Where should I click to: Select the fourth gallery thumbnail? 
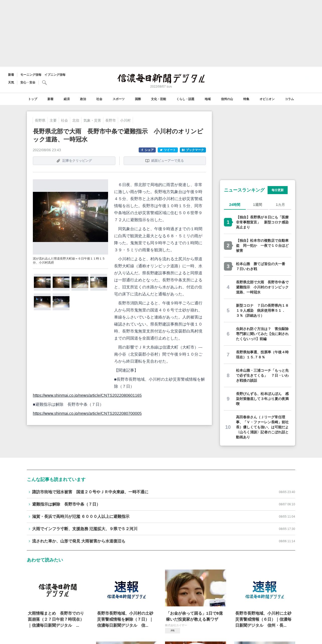click(99, 282)
